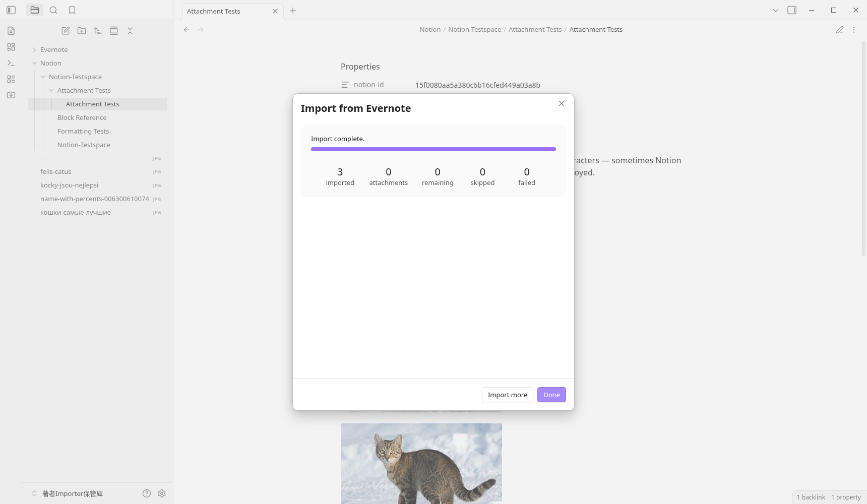The width and height of the screenshot is (867, 504).
Task: Open the file explorer tab icon
Action: click(x=35, y=10)
